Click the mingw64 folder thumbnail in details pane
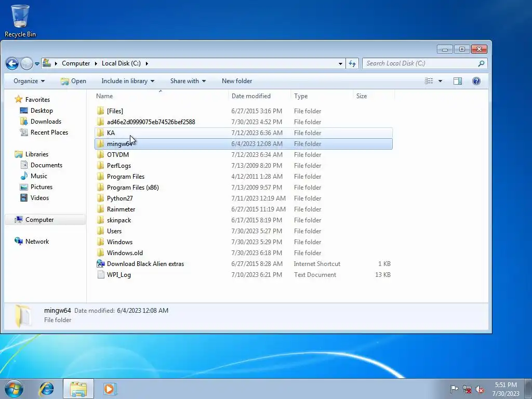532x399 pixels. [23, 316]
